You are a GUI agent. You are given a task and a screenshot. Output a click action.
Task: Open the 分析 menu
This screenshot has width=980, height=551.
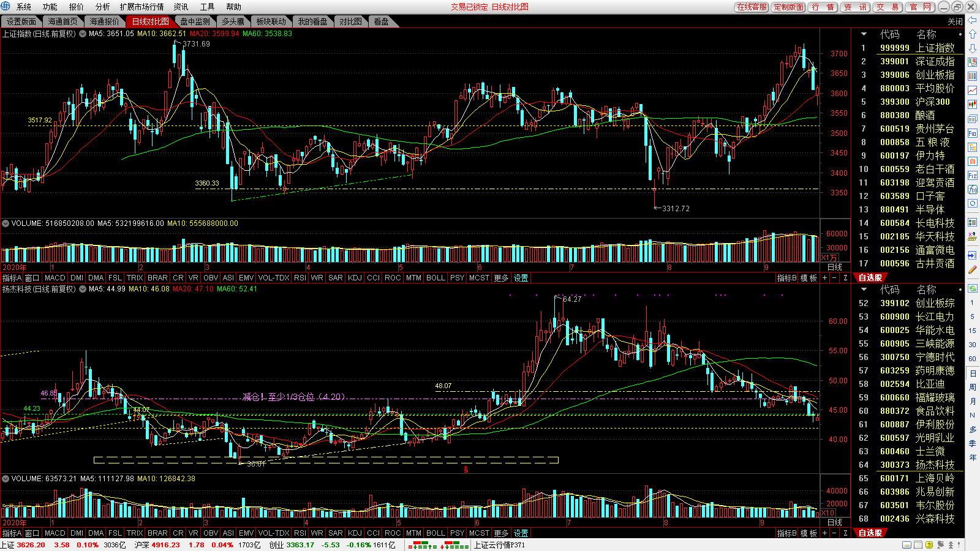(x=102, y=7)
